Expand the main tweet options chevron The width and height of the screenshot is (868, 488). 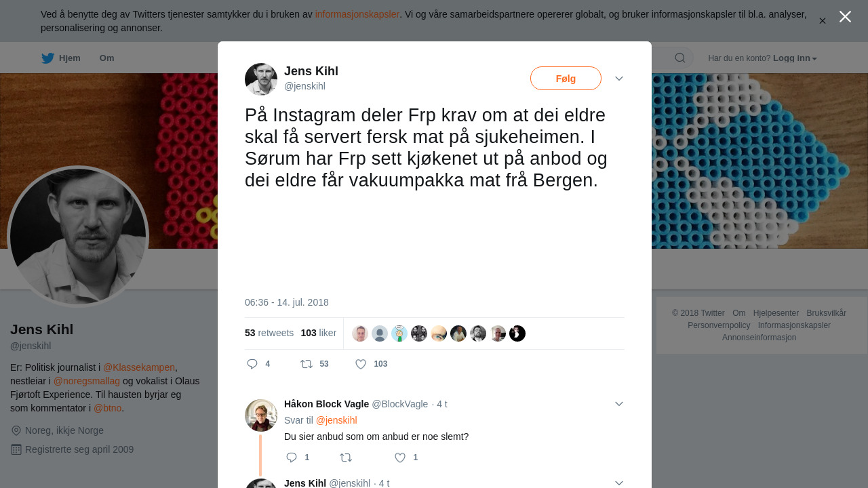point(619,79)
